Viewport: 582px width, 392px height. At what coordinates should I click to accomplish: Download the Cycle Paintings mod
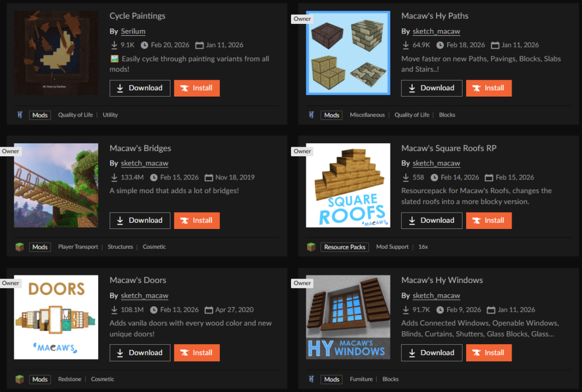click(140, 88)
